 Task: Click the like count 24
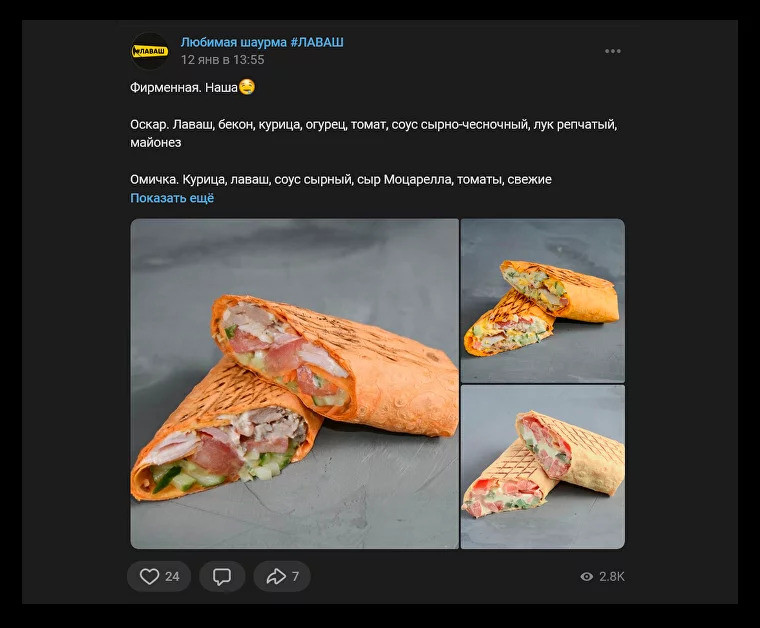click(x=172, y=577)
